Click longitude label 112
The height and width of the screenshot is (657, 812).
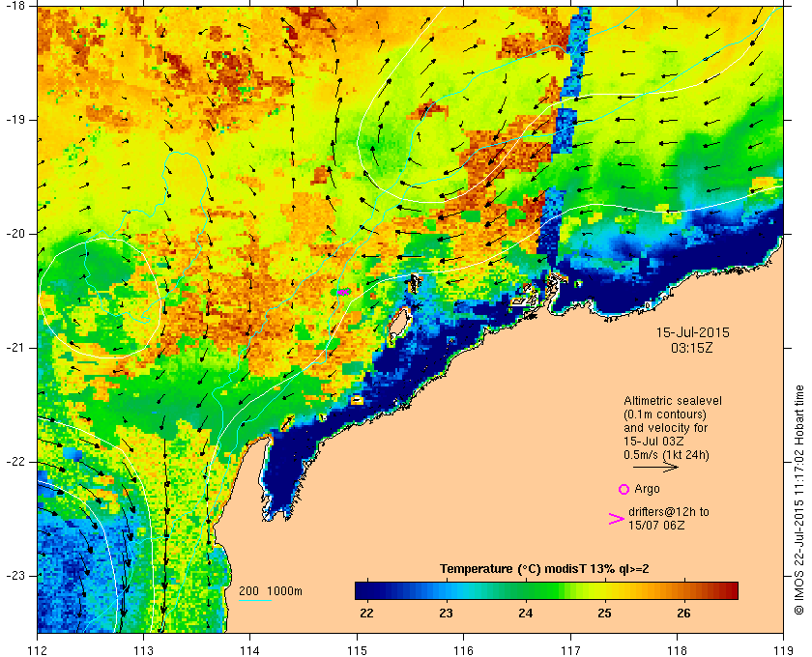(37, 649)
